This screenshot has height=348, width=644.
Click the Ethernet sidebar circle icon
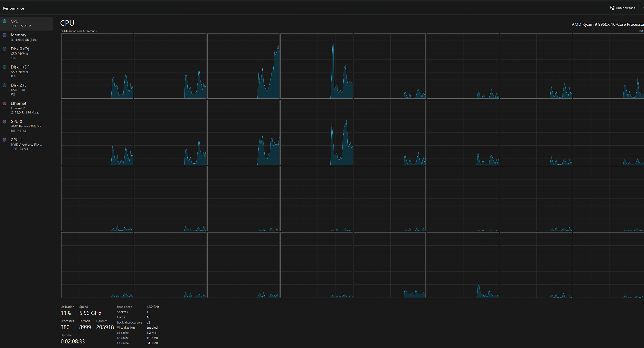click(x=5, y=104)
